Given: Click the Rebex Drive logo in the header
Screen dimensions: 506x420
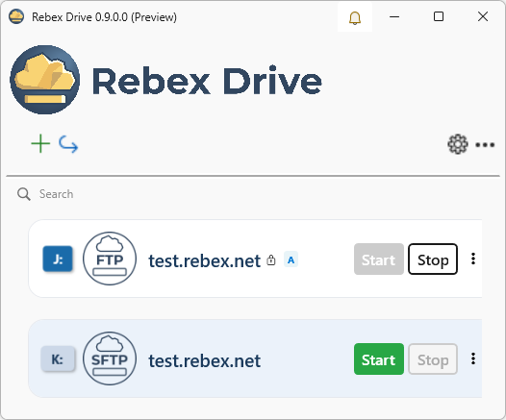Looking at the screenshot, I should [x=45, y=80].
